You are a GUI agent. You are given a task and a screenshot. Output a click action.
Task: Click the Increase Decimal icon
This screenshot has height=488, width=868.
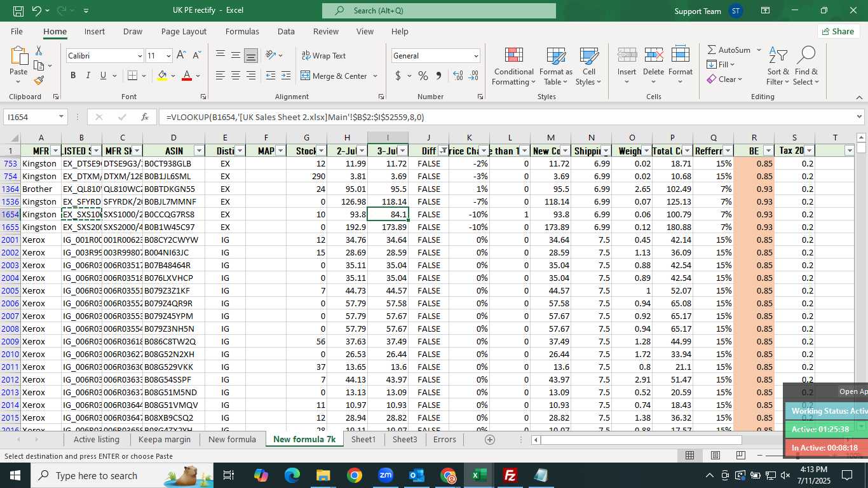(x=458, y=76)
